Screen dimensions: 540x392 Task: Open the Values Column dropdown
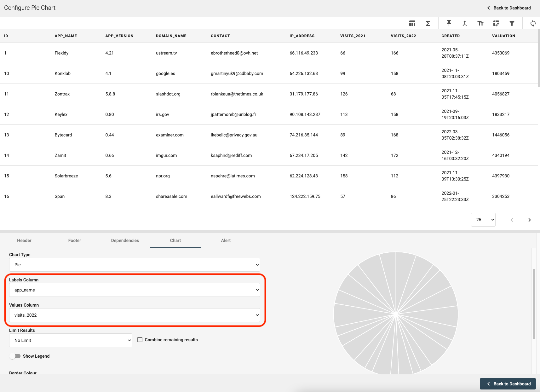[135, 315]
